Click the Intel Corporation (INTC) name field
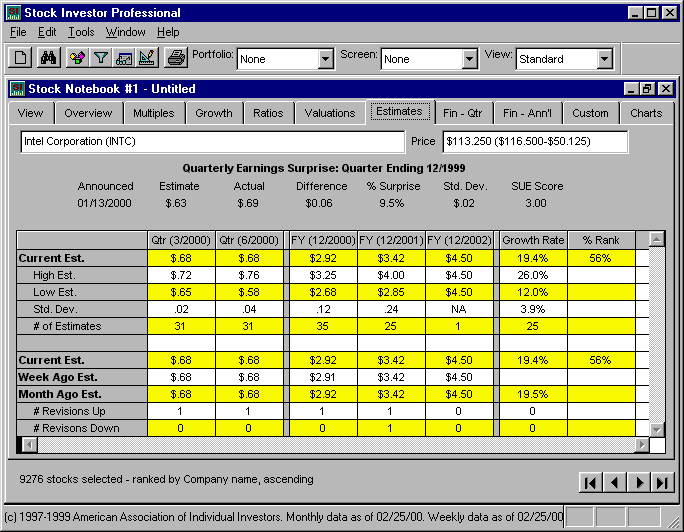Viewport: 684px width, 532px height. click(x=212, y=142)
